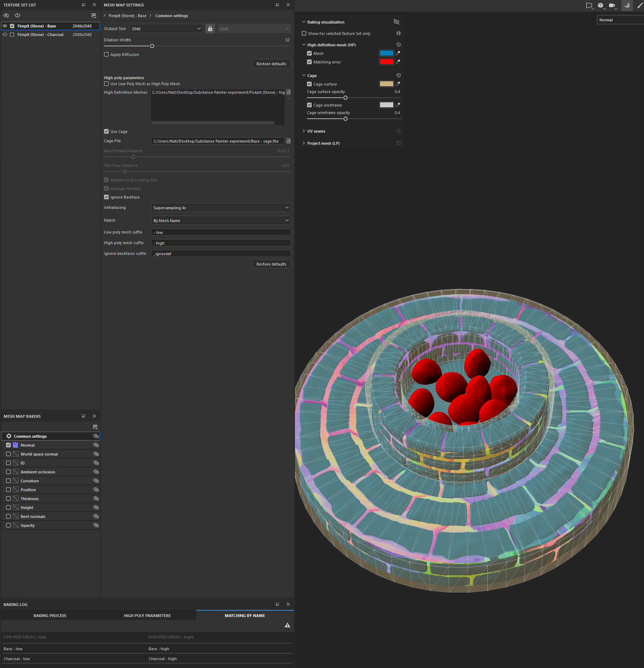Switch to the Baking Process tab

50,615
